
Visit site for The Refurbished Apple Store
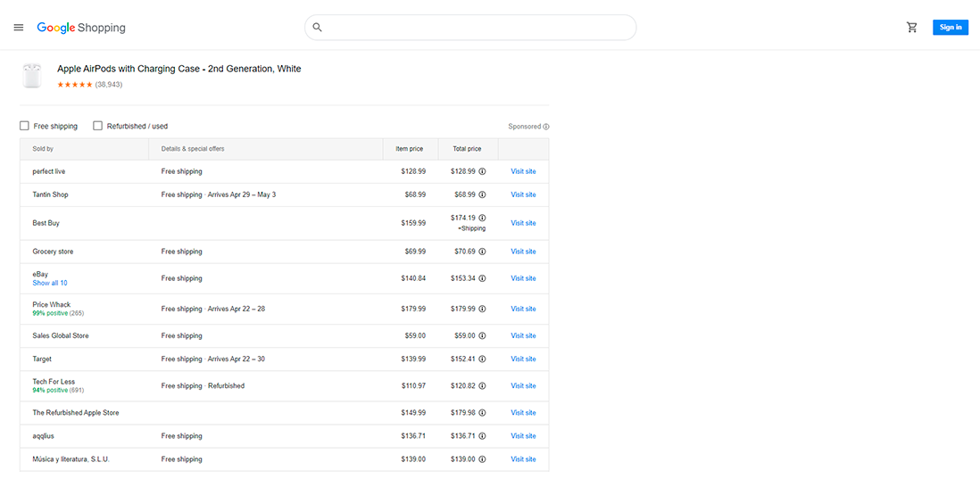[523, 413]
